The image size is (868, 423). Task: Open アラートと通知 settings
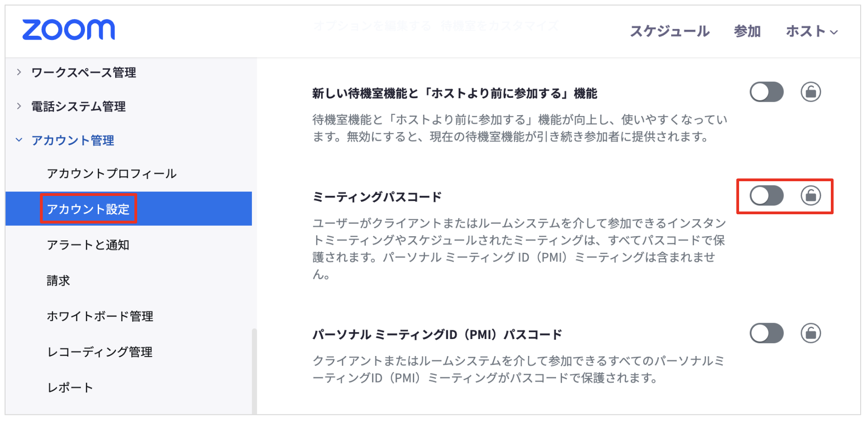coord(88,245)
